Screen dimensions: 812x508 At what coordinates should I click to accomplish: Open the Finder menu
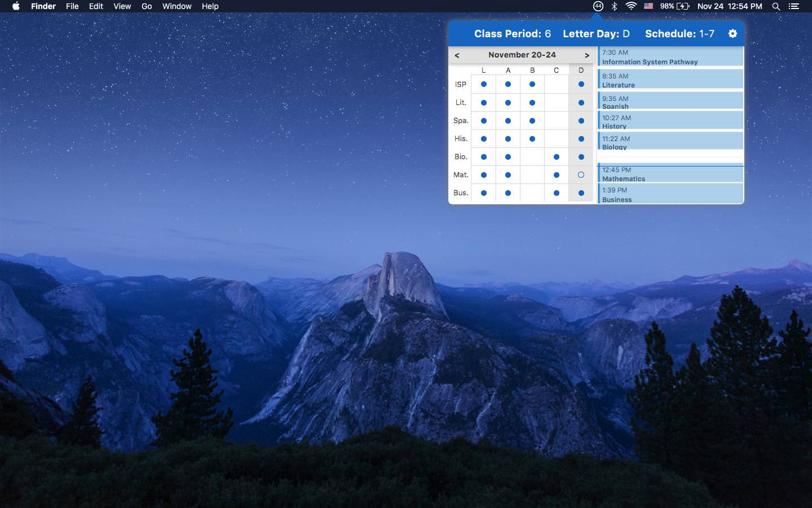pyautogui.click(x=43, y=6)
